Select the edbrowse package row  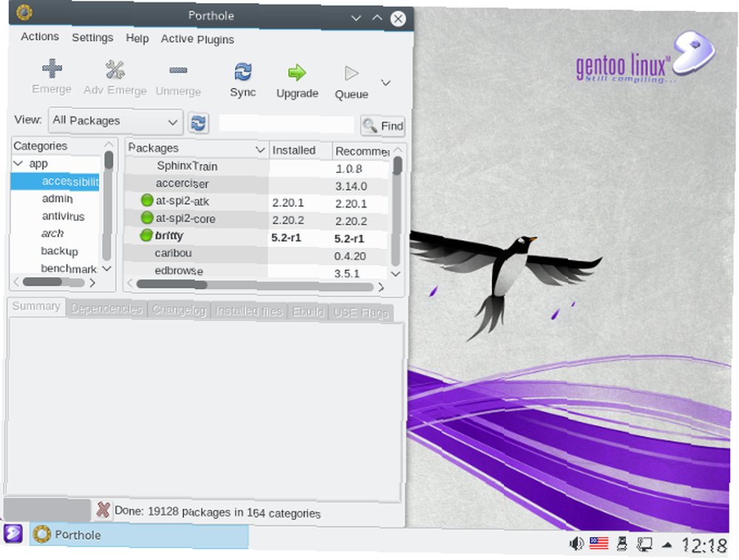click(256, 271)
